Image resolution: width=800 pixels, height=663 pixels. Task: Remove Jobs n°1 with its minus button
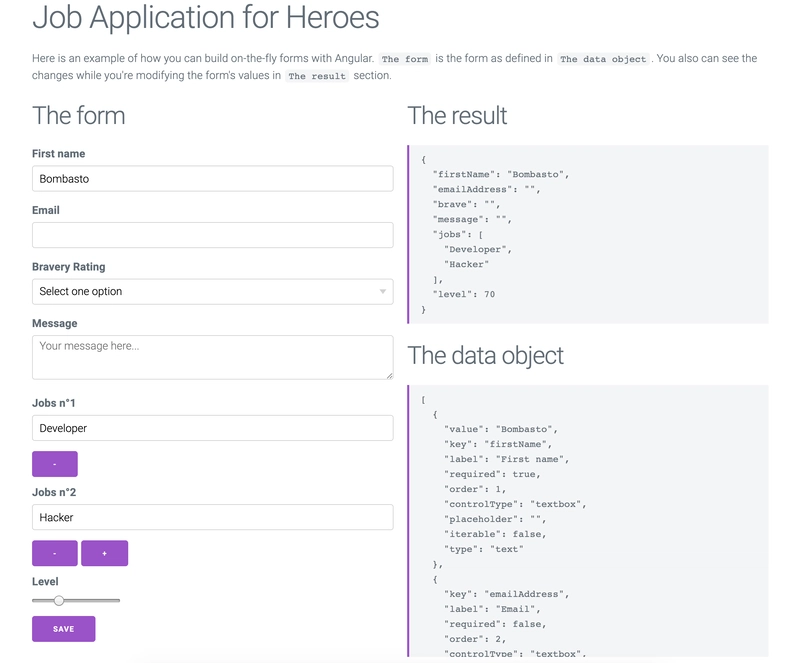(55, 464)
